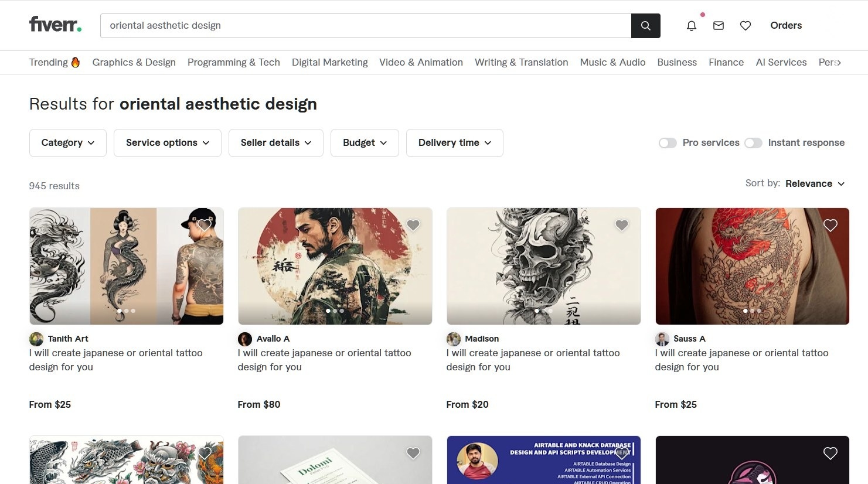Open Avallo A's tattoo design gig title
Image resolution: width=868 pixels, height=484 pixels.
click(x=325, y=360)
